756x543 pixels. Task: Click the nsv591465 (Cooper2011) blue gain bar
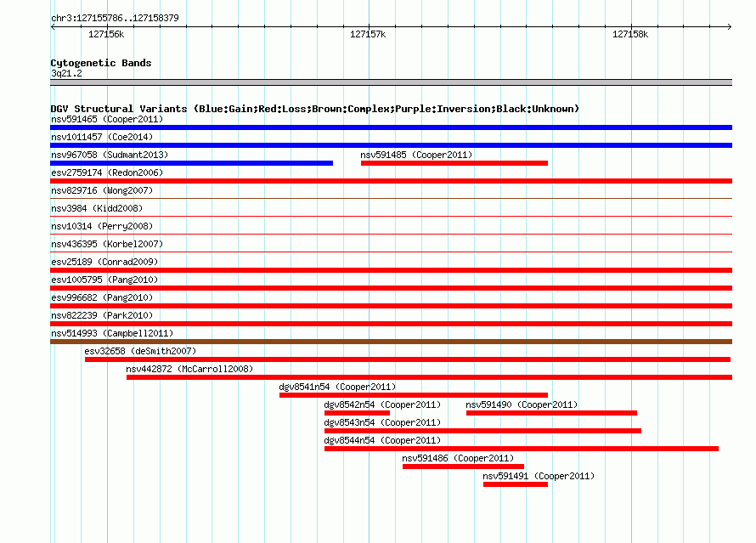click(x=391, y=127)
